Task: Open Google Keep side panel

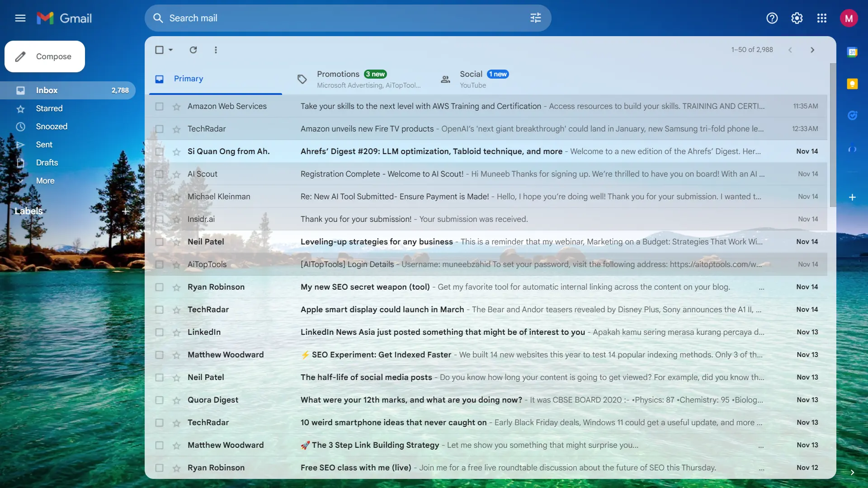Action: 852,84
